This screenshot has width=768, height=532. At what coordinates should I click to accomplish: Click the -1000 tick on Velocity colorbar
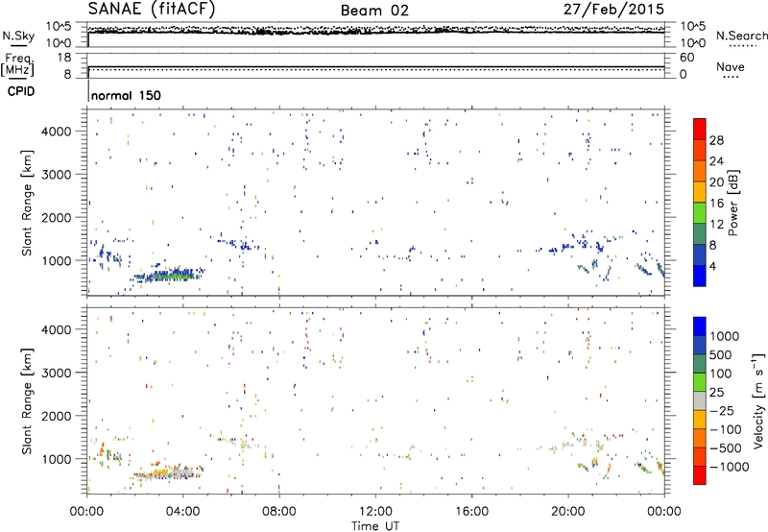coord(729,467)
